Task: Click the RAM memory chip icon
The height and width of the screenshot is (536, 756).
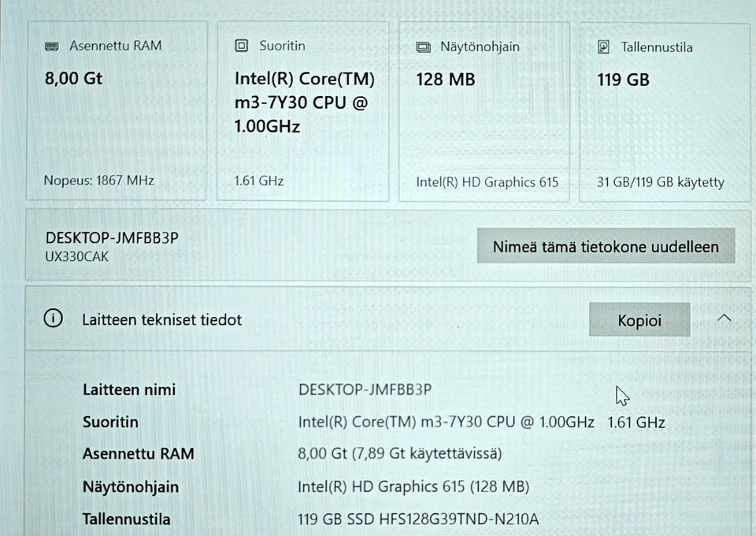Action: [x=52, y=47]
